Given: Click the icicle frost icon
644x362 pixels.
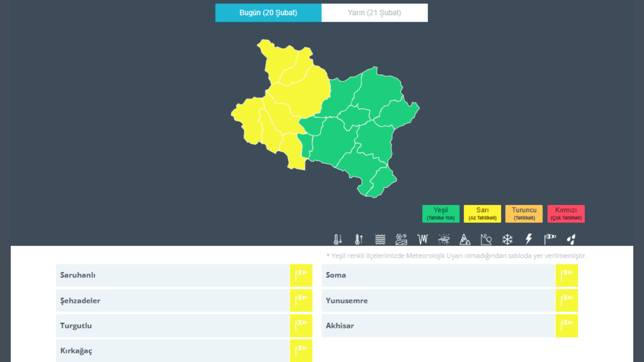Looking at the screenshot, I should click(x=423, y=239).
